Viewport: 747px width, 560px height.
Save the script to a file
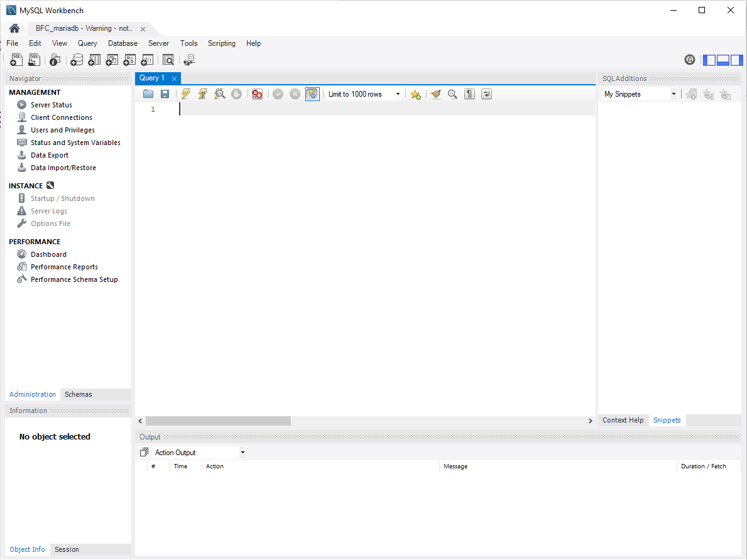(x=165, y=94)
